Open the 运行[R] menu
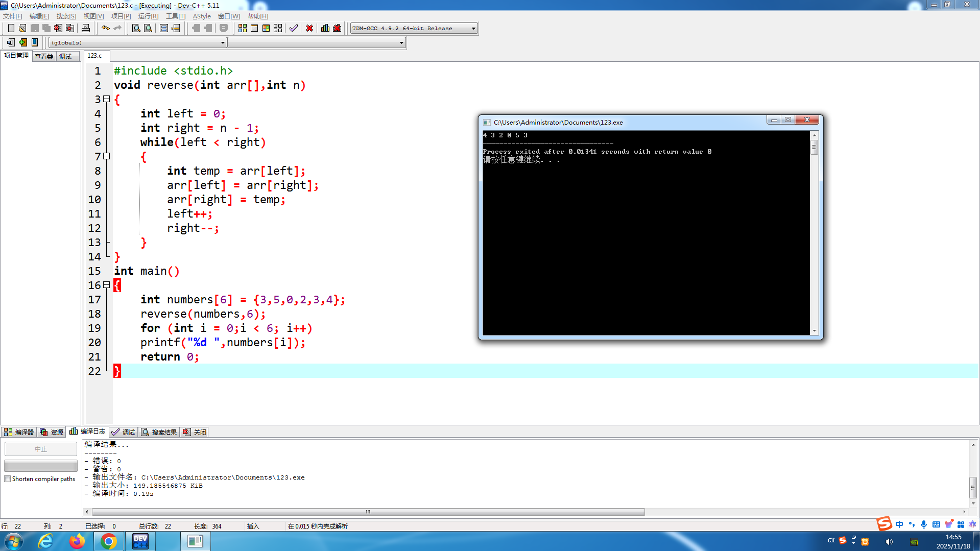The height and width of the screenshot is (551, 980). pos(148,16)
